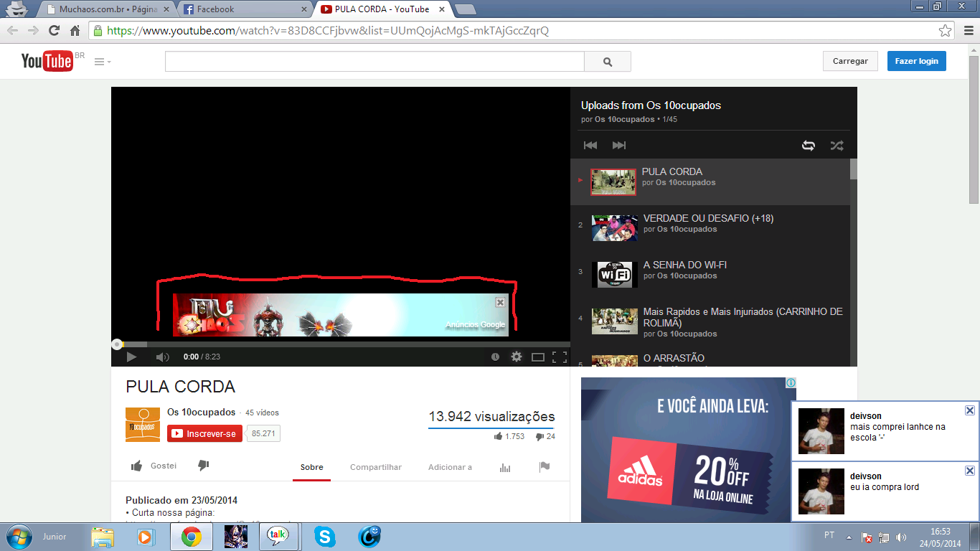The height and width of the screenshot is (551, 980).
Task: Click the AdChoices info icon on the ad
Action: pos(791,382)
